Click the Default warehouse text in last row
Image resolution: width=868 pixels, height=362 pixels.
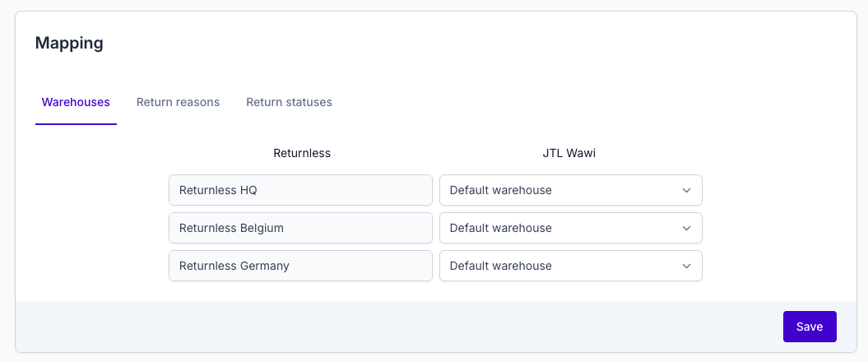[500, 266]
